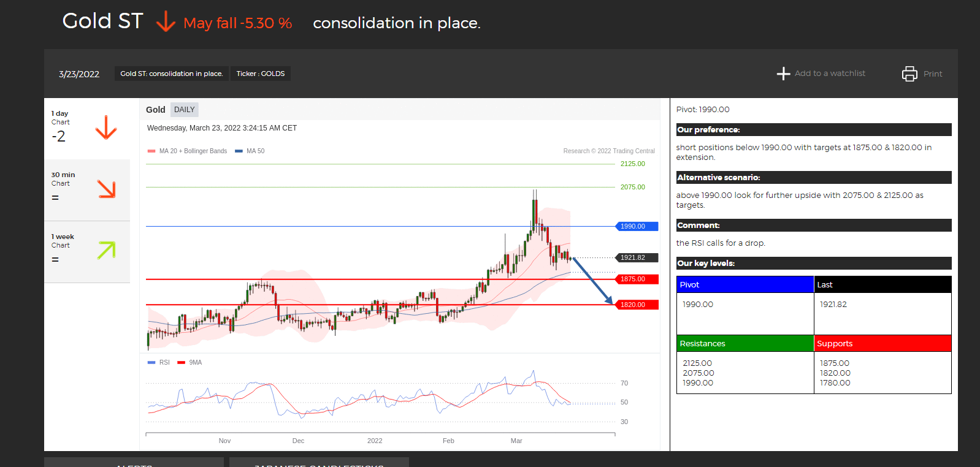Click the 30 min chart diagonal orange arrow
The image size is (980, 467).
[107, 189]
